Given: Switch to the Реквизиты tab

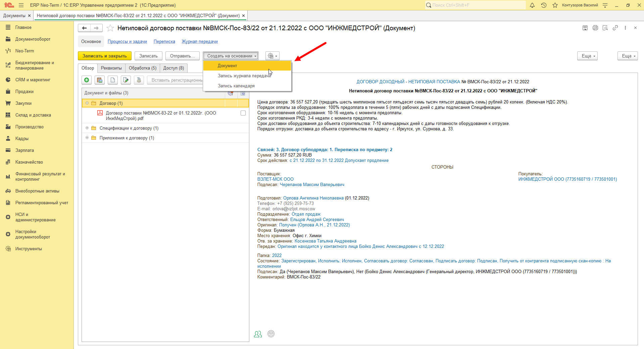Looking at the screenshot, I should pyautogui.click(x=111, y=68).
